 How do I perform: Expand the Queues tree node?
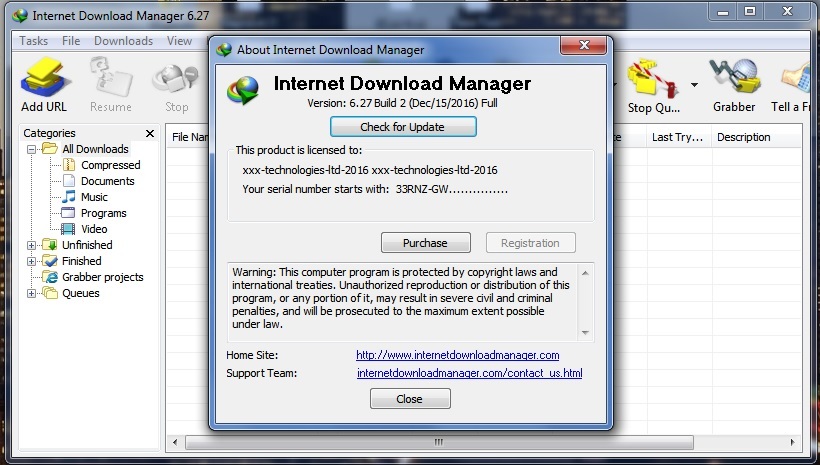pos(31,293)
